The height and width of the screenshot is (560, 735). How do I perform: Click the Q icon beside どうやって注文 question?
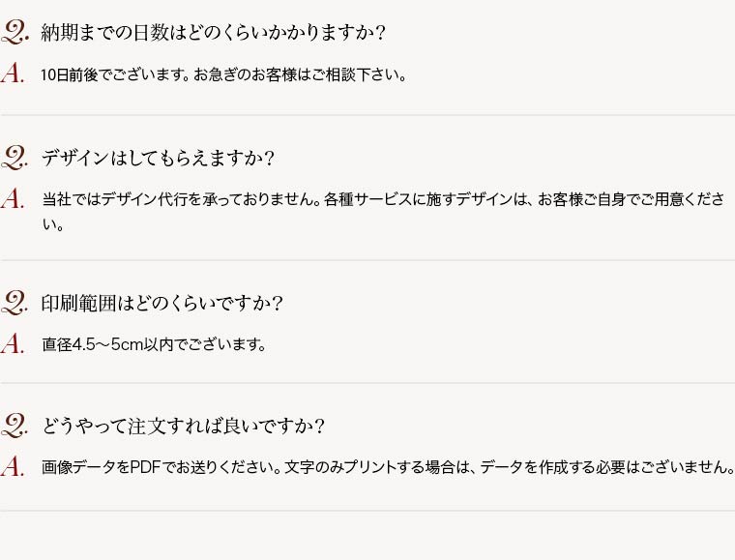[15, 426]
